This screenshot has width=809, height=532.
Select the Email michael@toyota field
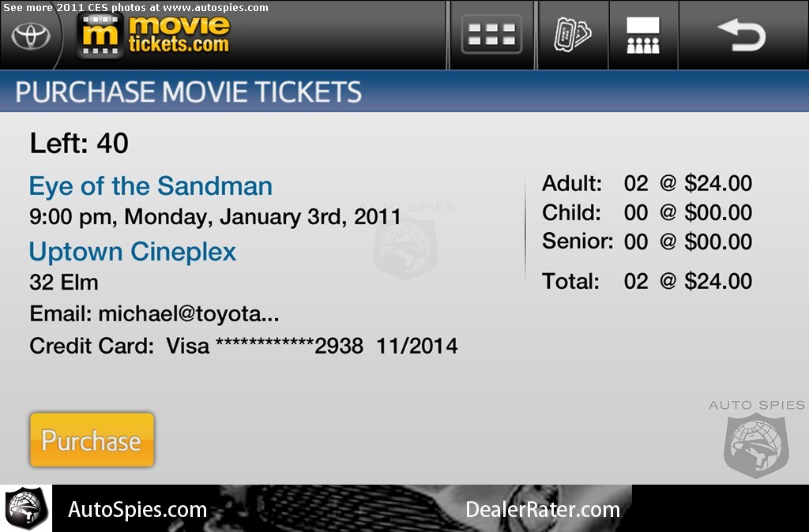(154, 314)
